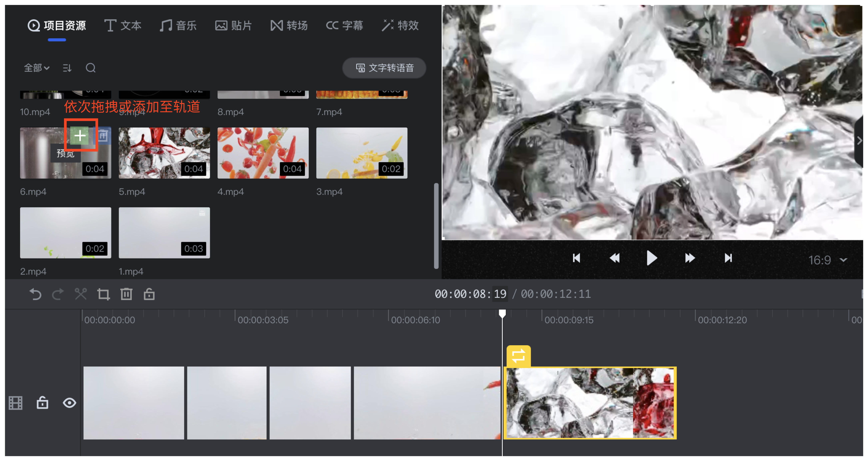Click the 文字转语音 button

[384, 68]
